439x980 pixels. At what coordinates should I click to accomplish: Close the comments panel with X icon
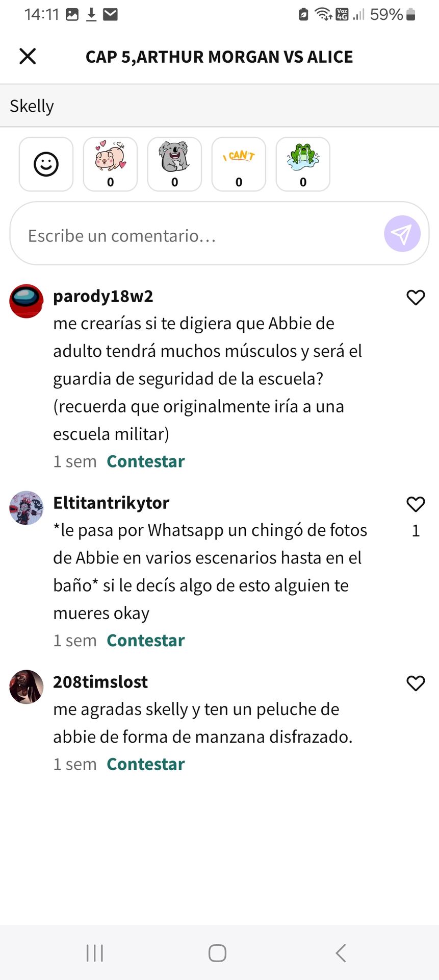[28, 56]
